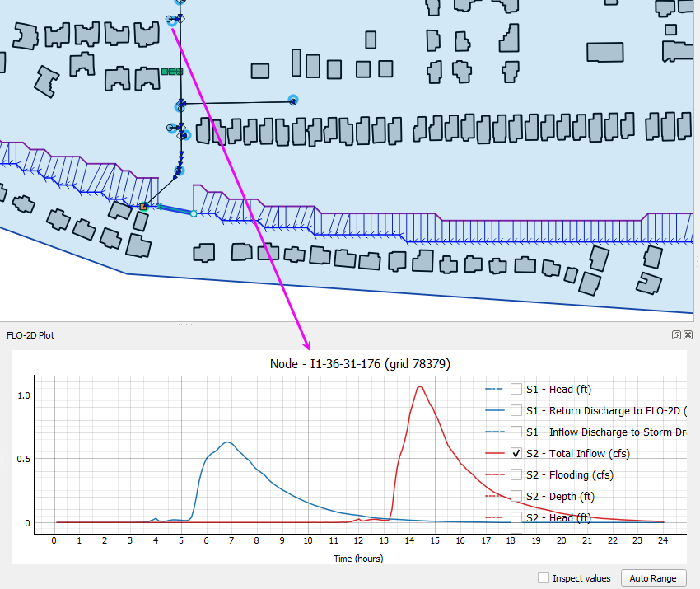Show S2 - Flooding (cfs) series
The height and width of the screenshot is (589, 700).
(x=516, y=474)
